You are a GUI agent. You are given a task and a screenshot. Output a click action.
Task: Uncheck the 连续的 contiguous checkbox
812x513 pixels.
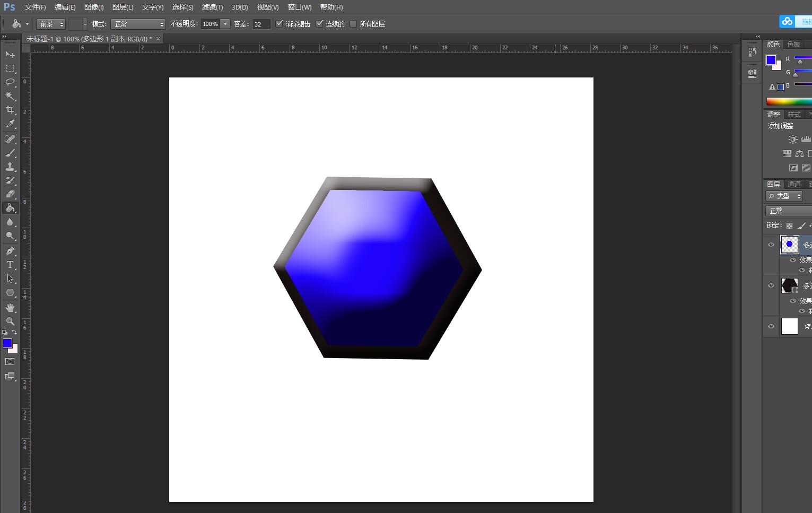[x=319, y=24]
